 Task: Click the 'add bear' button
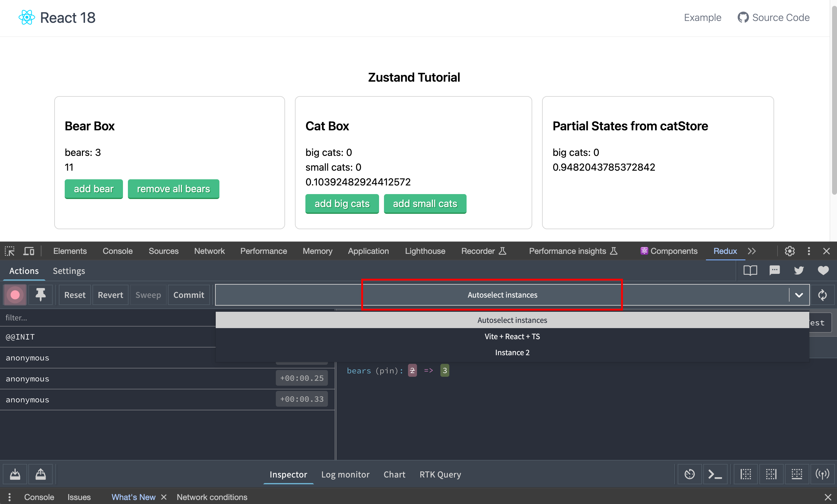93,189
